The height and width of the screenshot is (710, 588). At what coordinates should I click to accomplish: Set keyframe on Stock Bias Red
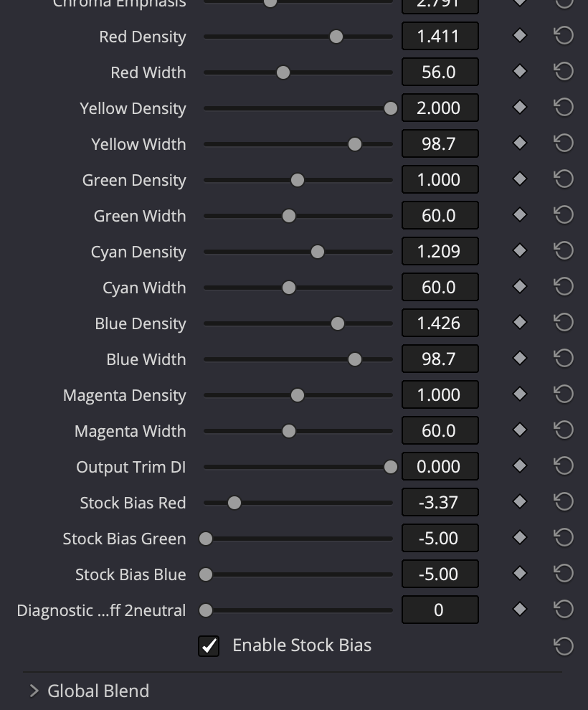(x=520, y=501)
